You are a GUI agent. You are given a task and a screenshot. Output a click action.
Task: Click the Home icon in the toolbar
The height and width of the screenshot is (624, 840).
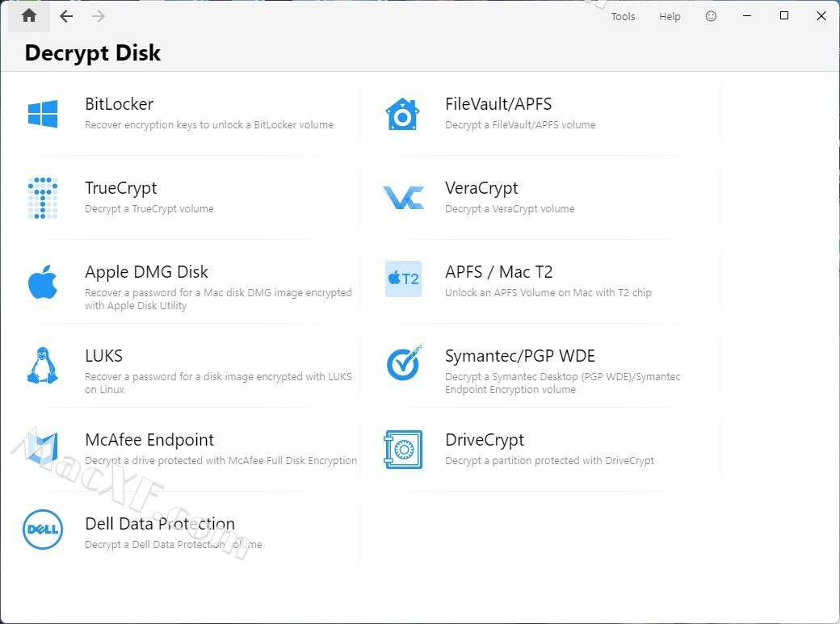click(29, 16)
